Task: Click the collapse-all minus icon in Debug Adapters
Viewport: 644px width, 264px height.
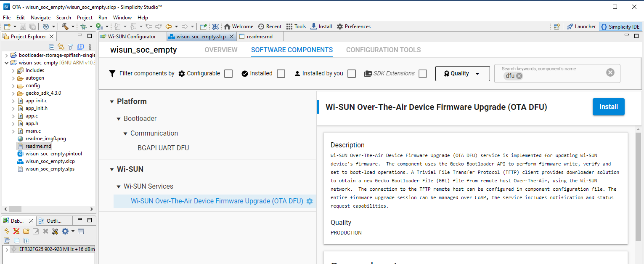Action: click(16, 241)
